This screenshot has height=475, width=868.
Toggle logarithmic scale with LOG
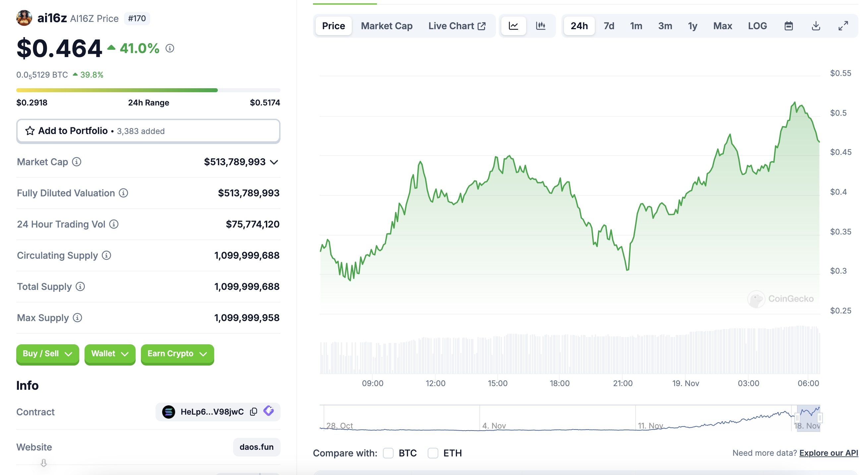pyautogui.click(x=757, y=26)
